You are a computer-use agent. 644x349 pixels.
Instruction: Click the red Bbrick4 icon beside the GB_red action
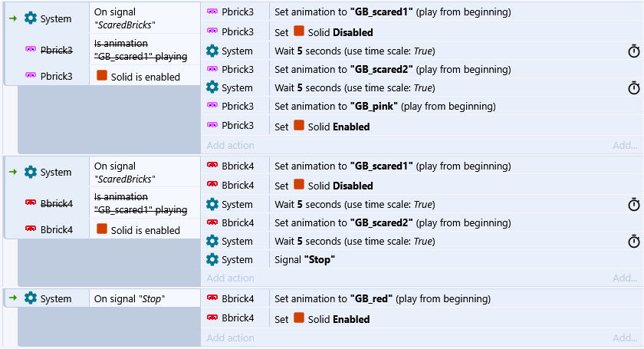(x=212, y=298)
